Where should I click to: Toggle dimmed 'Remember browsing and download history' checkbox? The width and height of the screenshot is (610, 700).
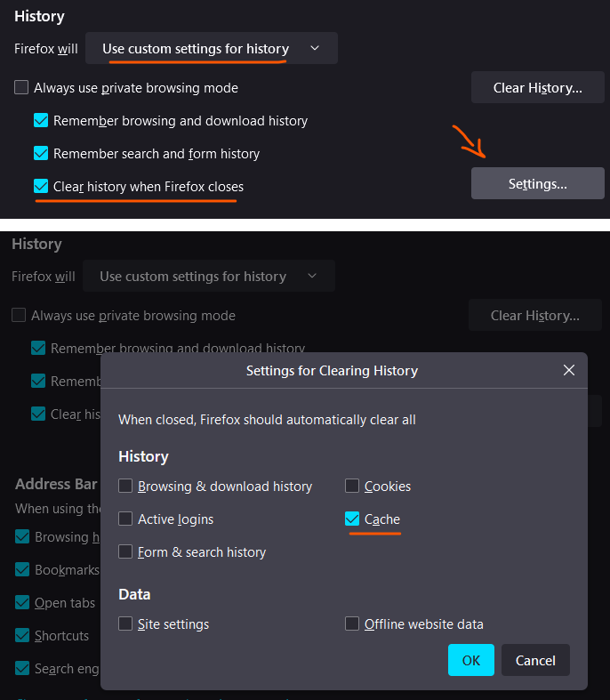(38, 348)
